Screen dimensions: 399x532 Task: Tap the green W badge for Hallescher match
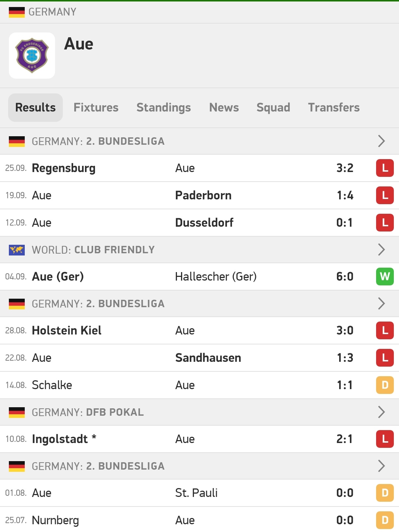[x=385, y=277]
